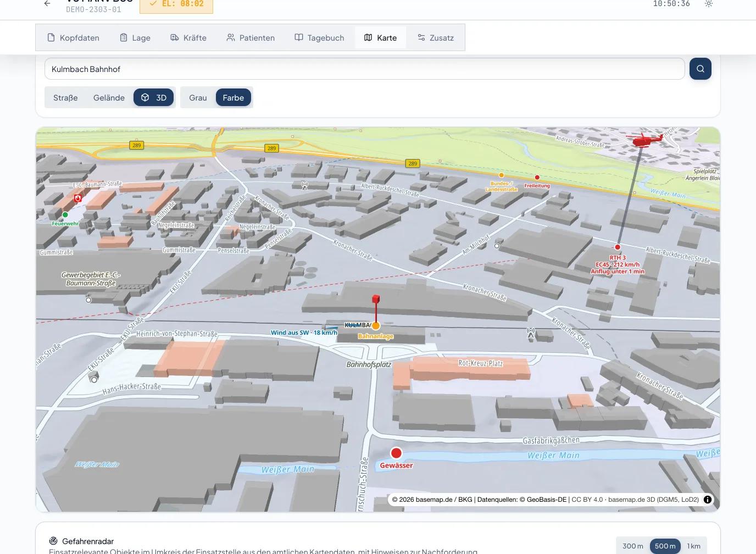This screenshot has height=554, width=756.
Task: Click the Rot-Kreuz-Platz label on map
Action: [x=481, y=363]
